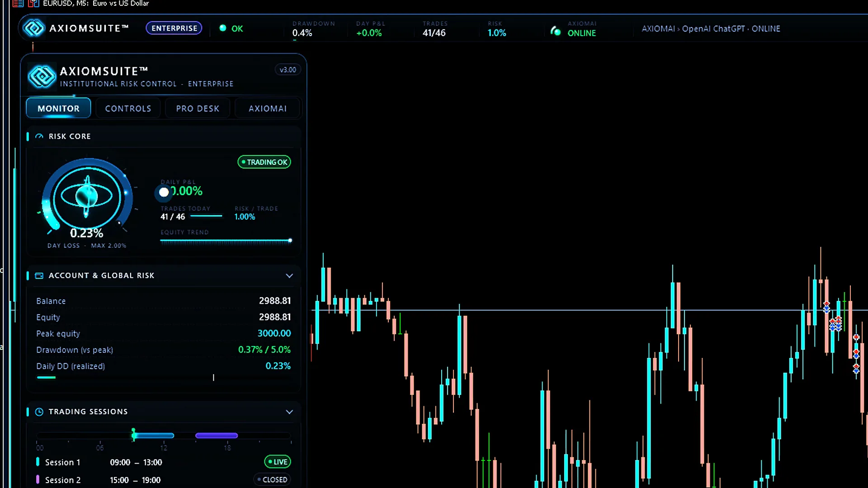Click the equity trend progress bar
This screenshot has height=488, width=868.
[226, 241]
